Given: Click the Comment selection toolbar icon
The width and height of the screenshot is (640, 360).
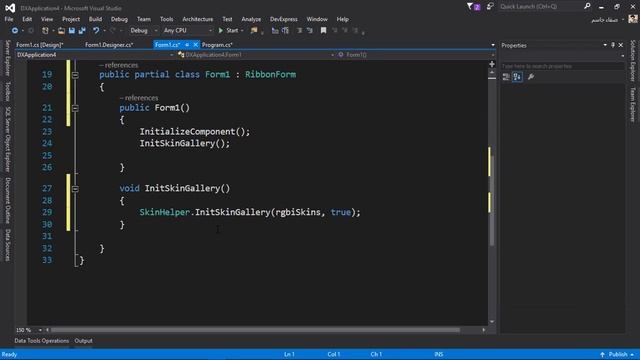Looking at the screenshot, I should tap(275, 31).
